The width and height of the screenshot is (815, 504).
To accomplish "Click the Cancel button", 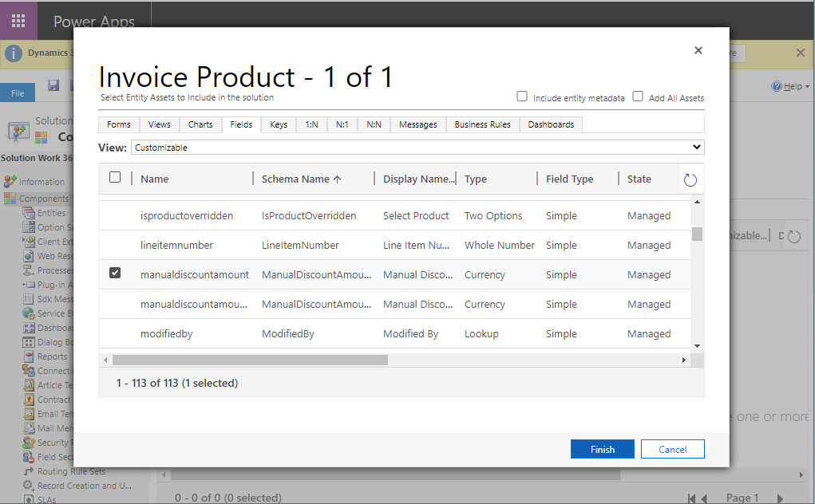I will click(x=673, y=450).
